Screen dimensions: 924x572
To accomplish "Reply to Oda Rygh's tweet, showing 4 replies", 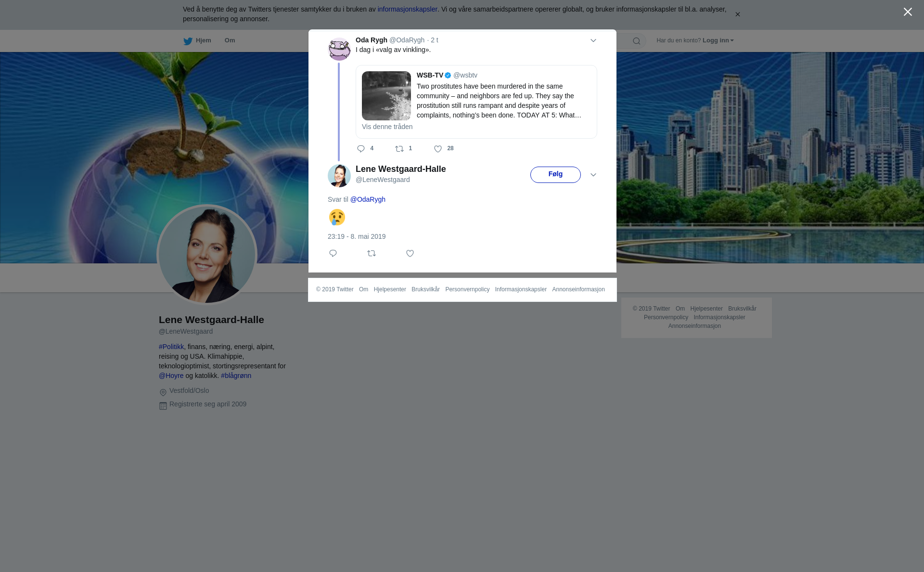I will (365, 149).
